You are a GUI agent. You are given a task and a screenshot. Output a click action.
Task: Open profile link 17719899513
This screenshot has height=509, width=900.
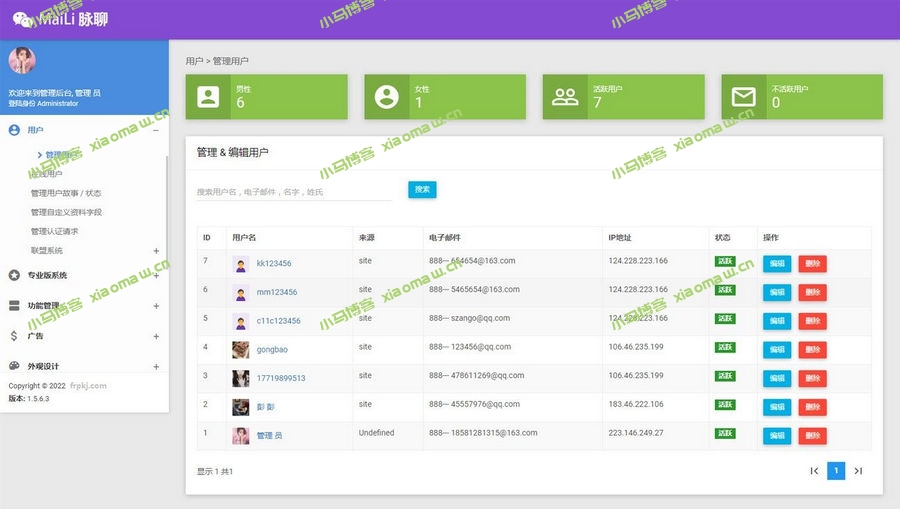click(281, 378)
